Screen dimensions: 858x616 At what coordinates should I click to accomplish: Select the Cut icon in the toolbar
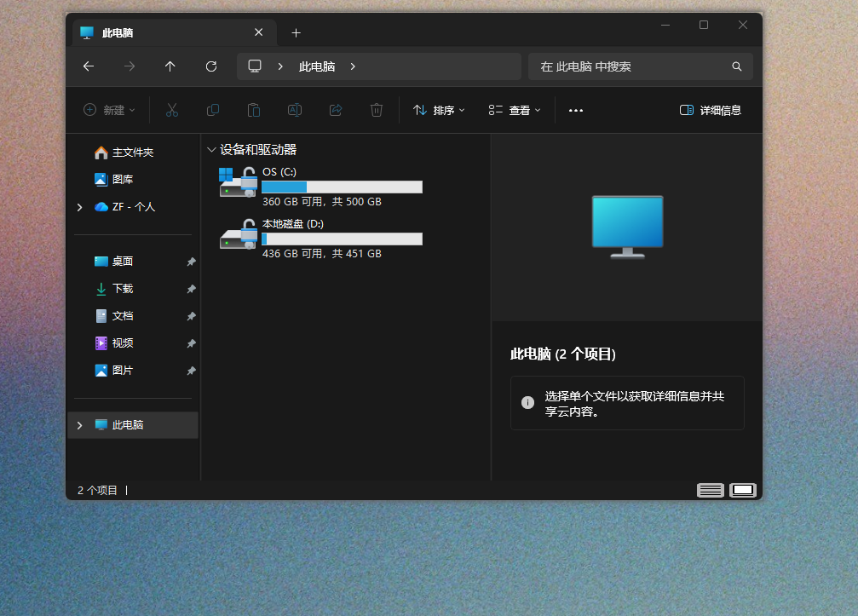(x=172, y=110)
